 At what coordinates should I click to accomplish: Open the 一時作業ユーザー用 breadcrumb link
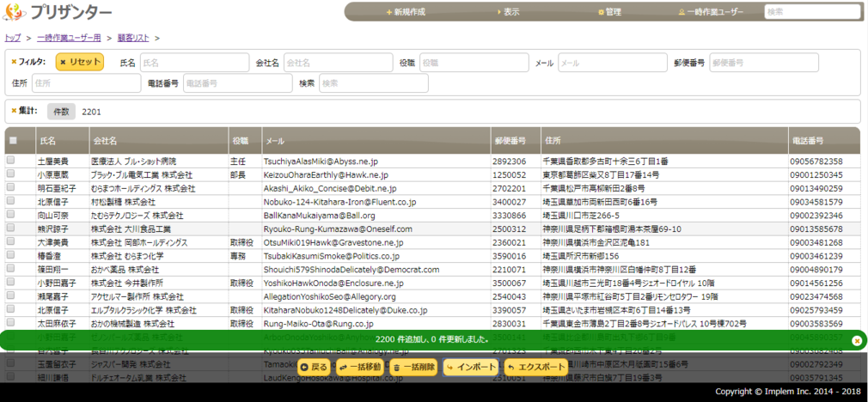[70, 38]
